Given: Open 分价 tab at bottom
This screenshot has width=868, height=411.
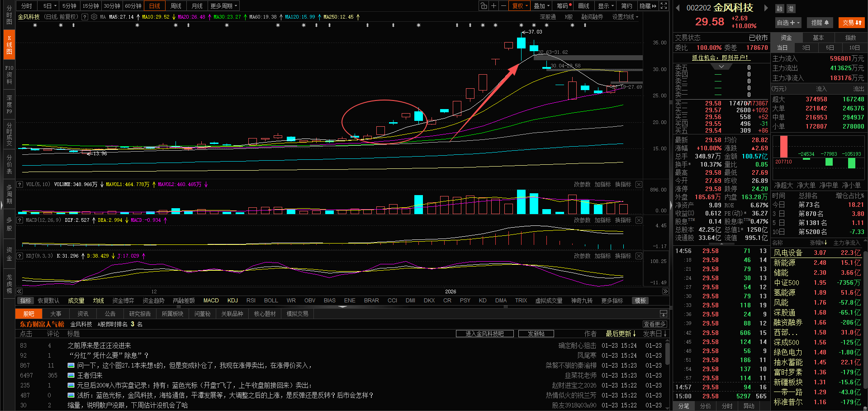Looking at the screenshot, I should pos(705,406).
